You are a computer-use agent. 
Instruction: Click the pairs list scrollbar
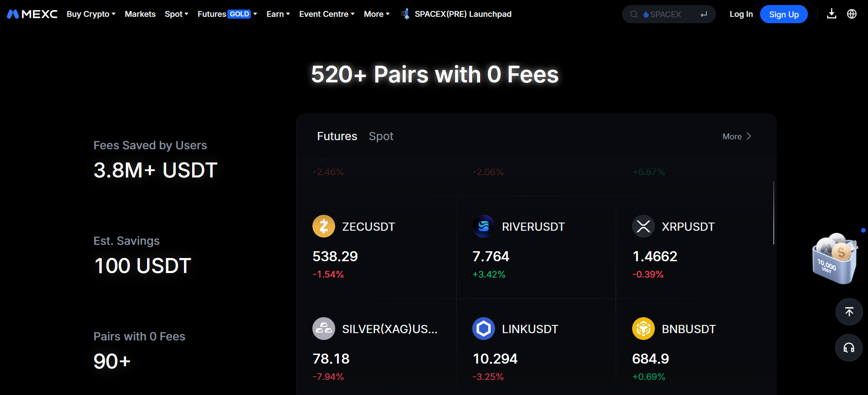[773, 213]
